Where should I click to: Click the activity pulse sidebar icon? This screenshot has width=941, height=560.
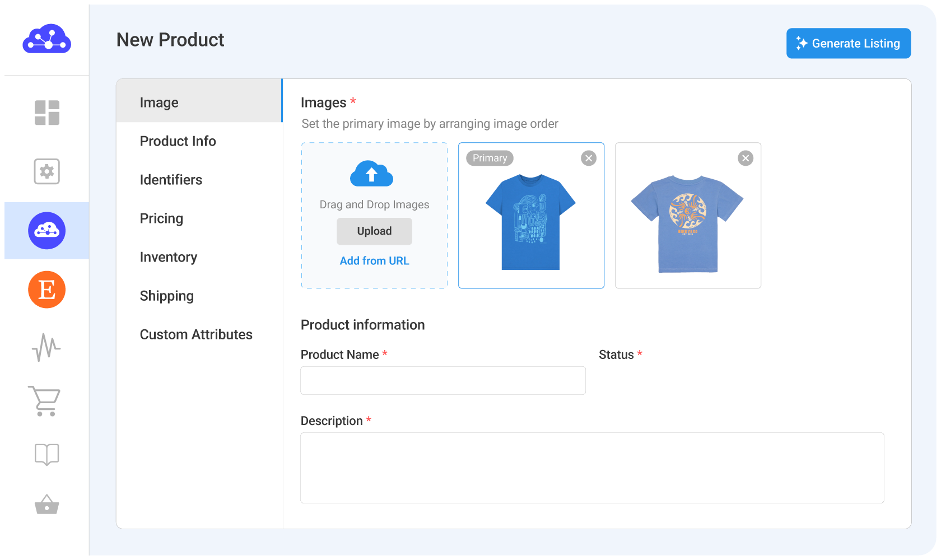(47, 348)
